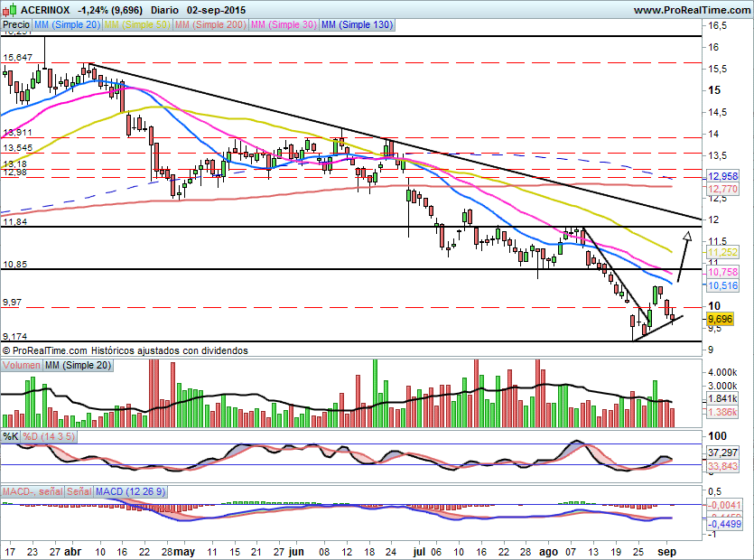The height and width of the screenshot is (560, 754).
Task: Click the 12,958 moving average price tag
Action: click(x=721, y=176)
